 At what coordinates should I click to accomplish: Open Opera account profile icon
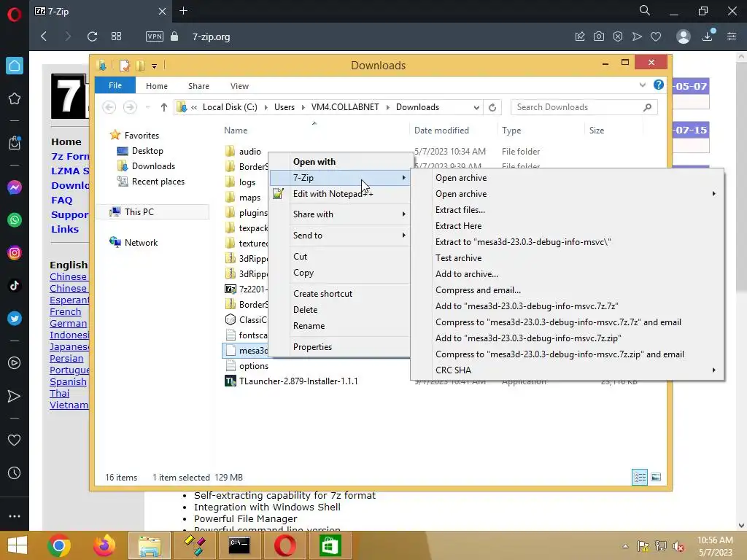(x=683, y=36)
